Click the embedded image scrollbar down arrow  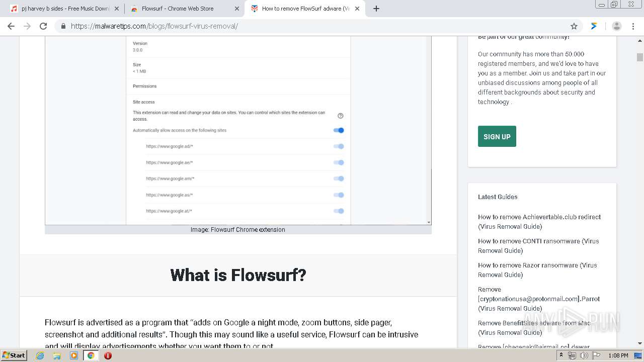[x=429, y=222]
